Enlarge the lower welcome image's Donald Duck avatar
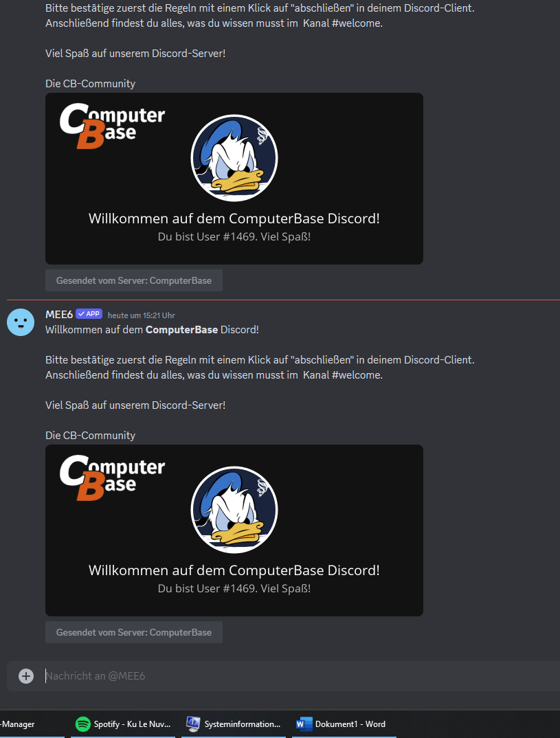 tap(234, 510)
